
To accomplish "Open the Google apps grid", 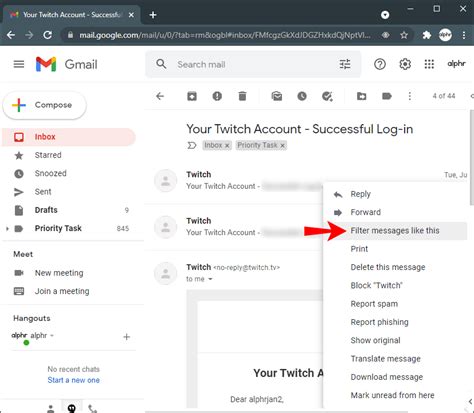I will [429, 64].
